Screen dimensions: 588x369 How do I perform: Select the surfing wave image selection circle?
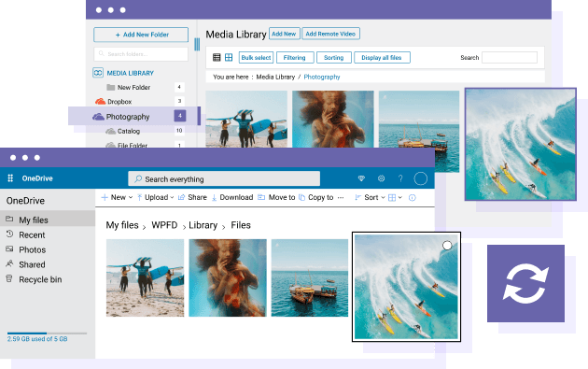(447, 246)
